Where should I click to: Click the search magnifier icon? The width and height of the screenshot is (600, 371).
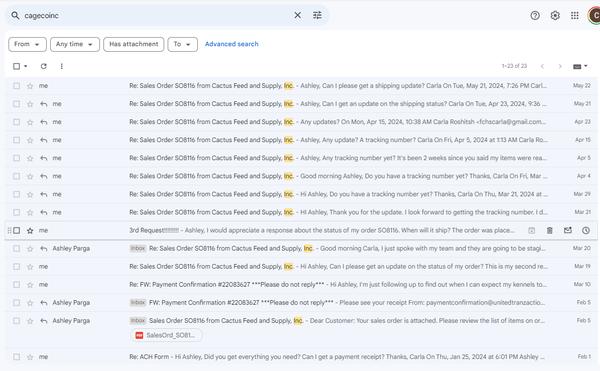tap(15, 16)
